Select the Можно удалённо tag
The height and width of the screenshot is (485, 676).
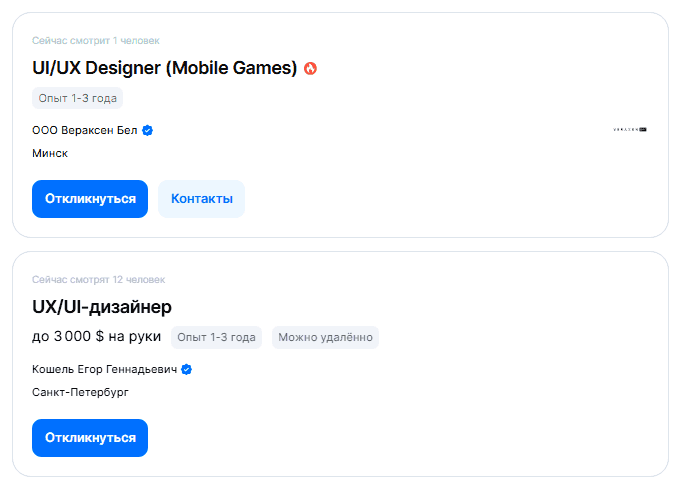(325, 337)
